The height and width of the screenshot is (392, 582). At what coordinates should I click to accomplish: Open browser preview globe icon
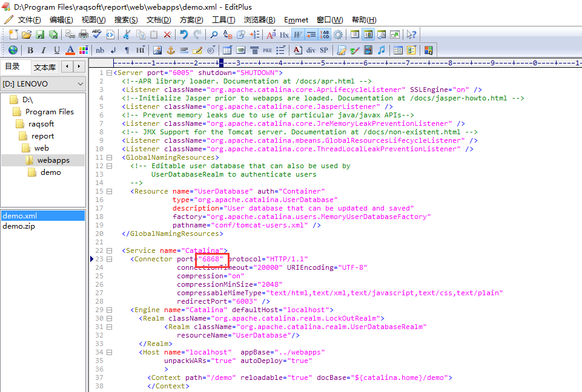13,50
